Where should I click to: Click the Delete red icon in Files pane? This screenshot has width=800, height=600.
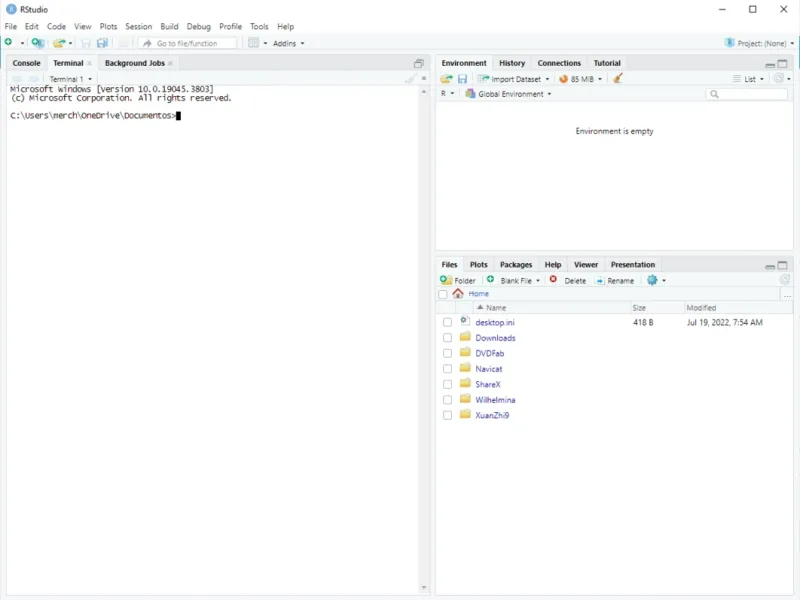pos(553,280)
